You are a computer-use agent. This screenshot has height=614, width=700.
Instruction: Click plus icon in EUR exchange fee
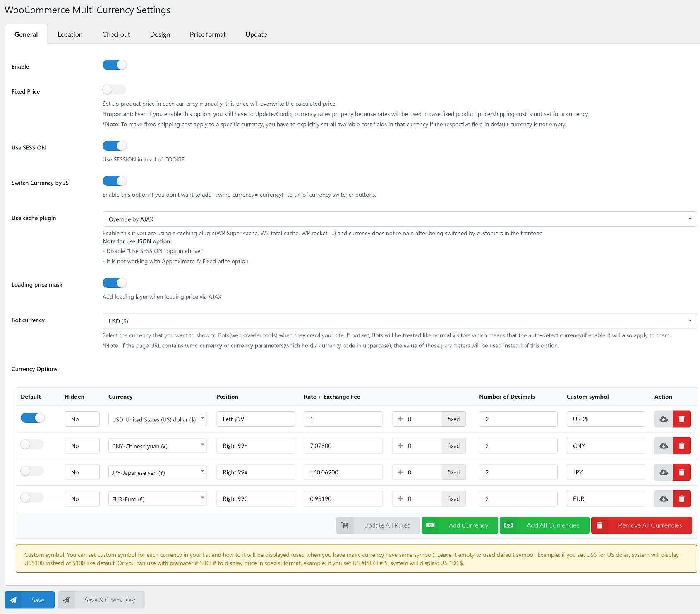(x=400, y=498)
